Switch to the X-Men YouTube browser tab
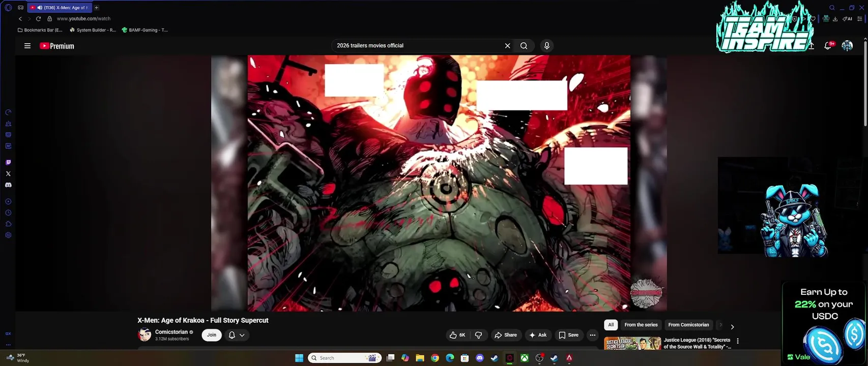The height and width of the screenshot is (366, 868). (x=60, y=8)
